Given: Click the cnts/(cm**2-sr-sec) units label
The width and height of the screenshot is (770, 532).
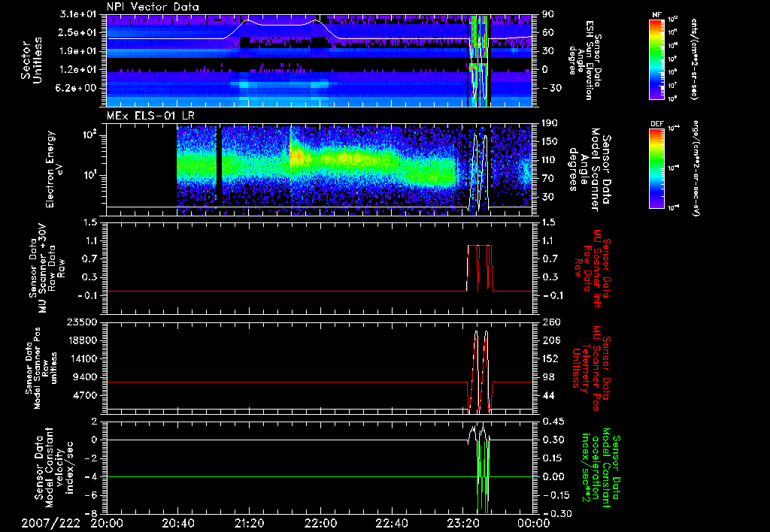Looking at the screenshot, I should 693,59.
